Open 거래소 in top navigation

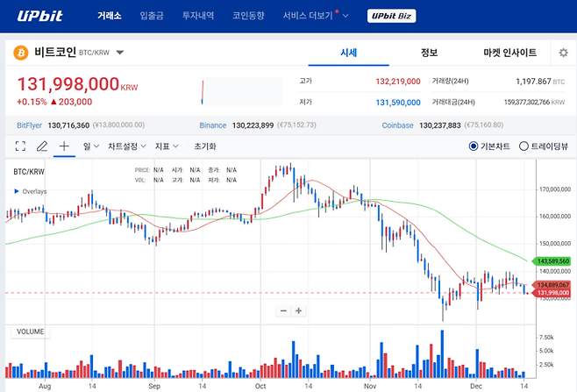(110, 16)
